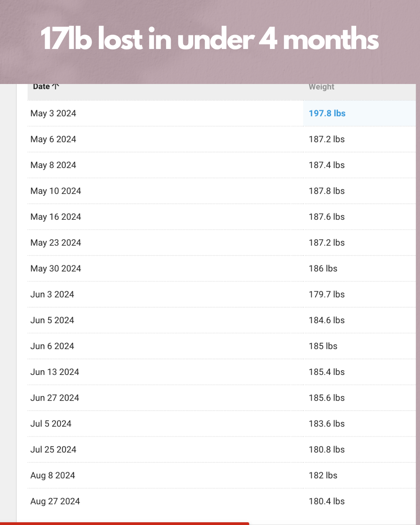Open the Jun 13 2024 row
420x525 pixels.
point(55,372)
